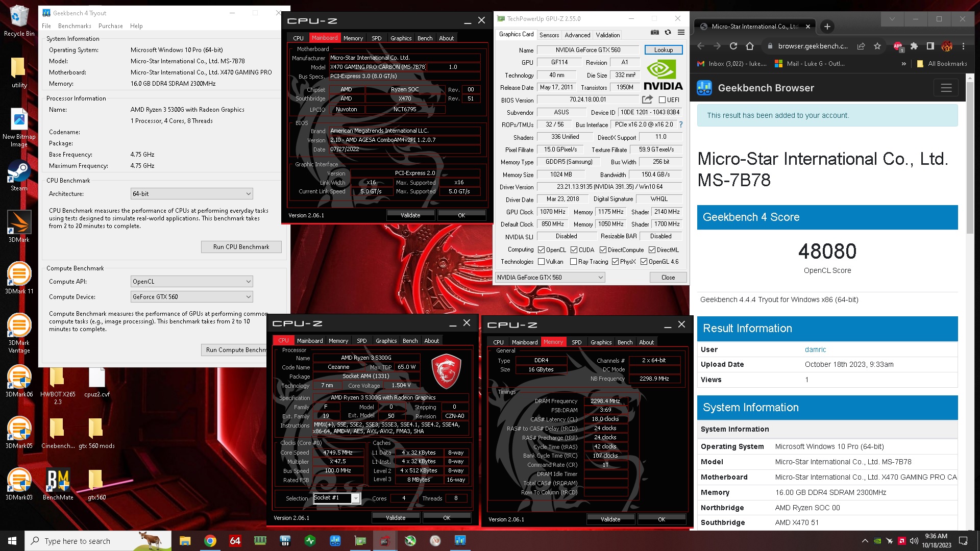980x551 pixels.
Task: Click Chrome icon in taskbar
Action: [x=210, y=541]
